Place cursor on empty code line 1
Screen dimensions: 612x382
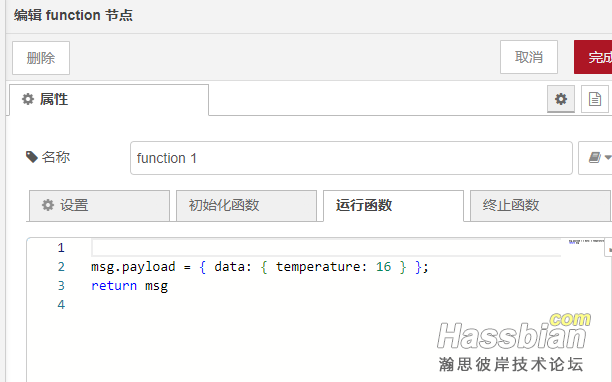click(326, 248)
